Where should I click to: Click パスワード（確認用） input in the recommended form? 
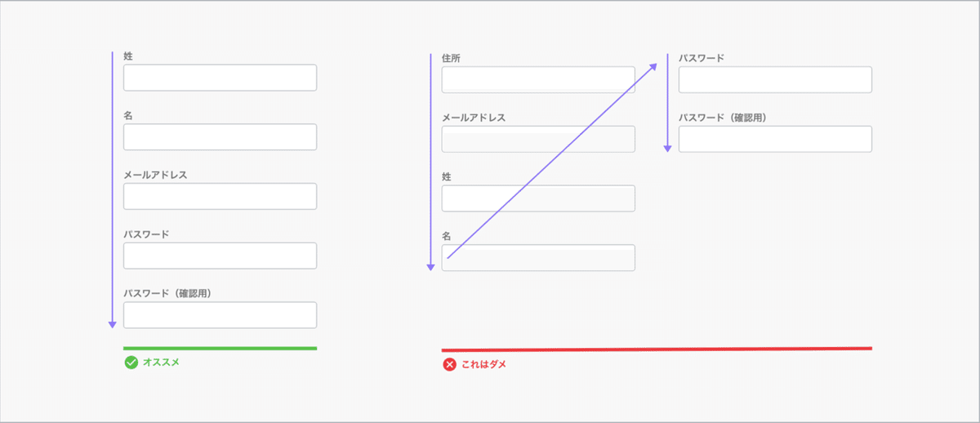pos(220,315)
